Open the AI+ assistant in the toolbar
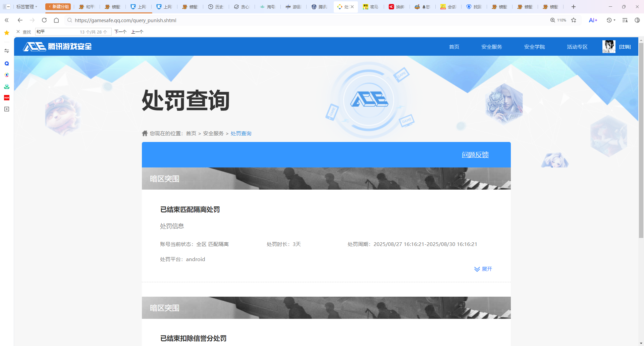 tap(593, 20)
